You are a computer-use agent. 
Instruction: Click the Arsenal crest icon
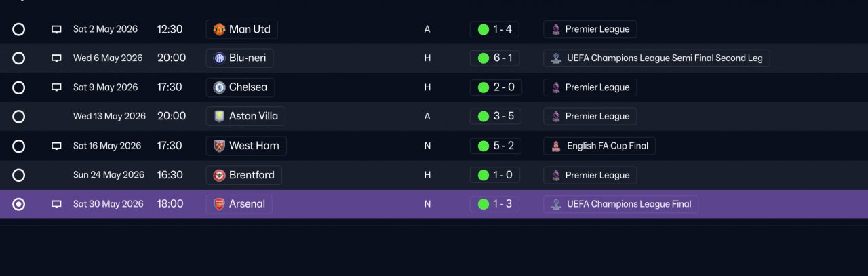pyautogui.click(x=219, y=204)
